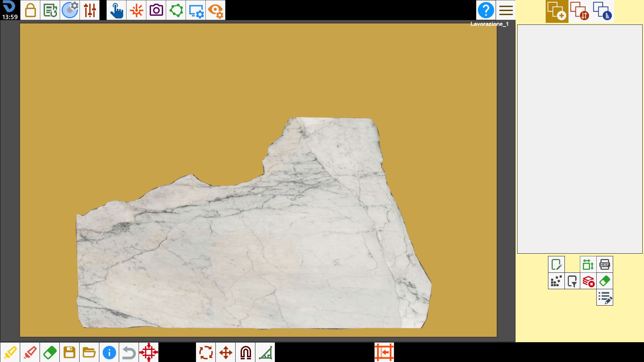The width and height of the screenshot is (644, 362).
Task: Open the hamburger menu
Action: point(506,10)
